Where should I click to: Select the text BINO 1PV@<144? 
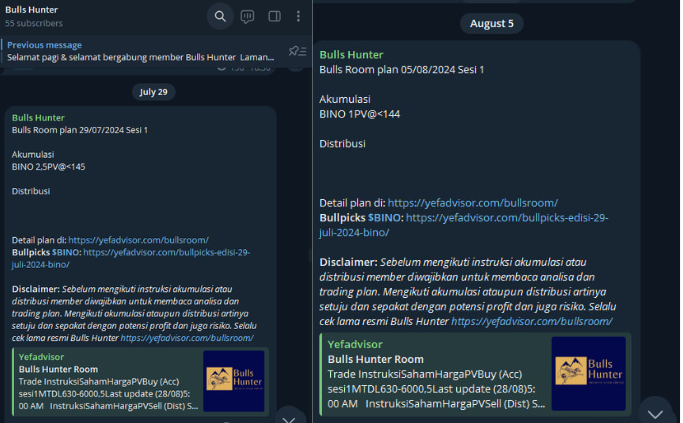(x=360, y=114)
